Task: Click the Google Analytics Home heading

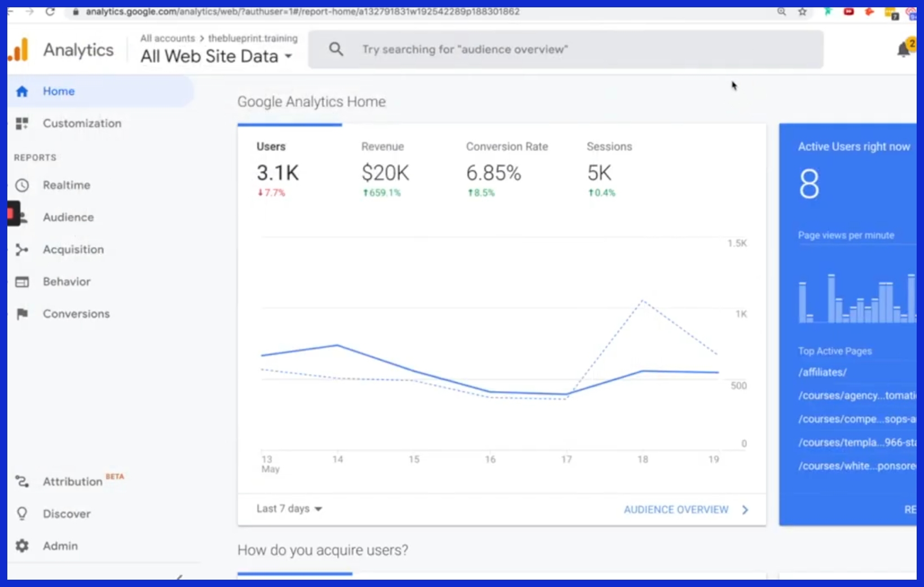Action: click(311, 102)
